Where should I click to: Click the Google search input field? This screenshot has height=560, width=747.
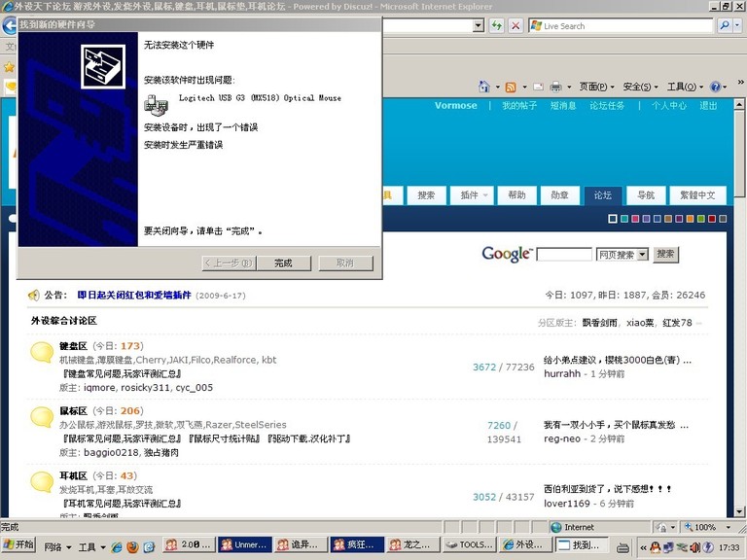pyautogui.click(x=564, y=255)
